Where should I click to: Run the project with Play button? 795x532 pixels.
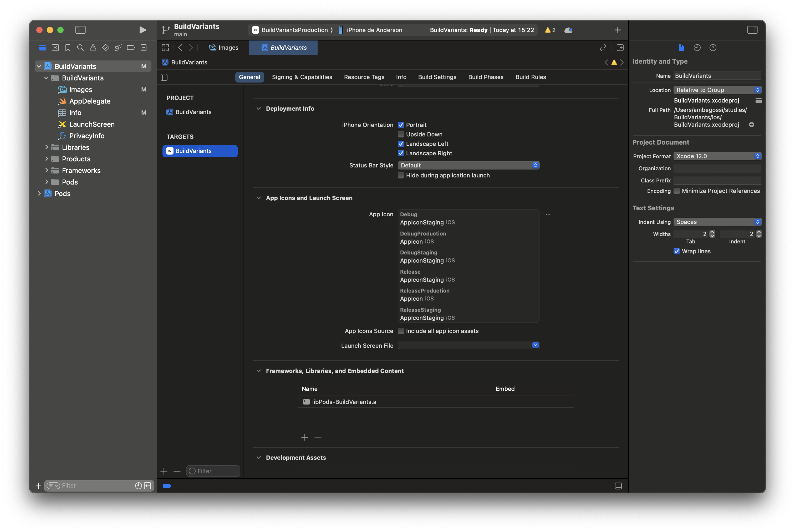[x=142, y=30]
